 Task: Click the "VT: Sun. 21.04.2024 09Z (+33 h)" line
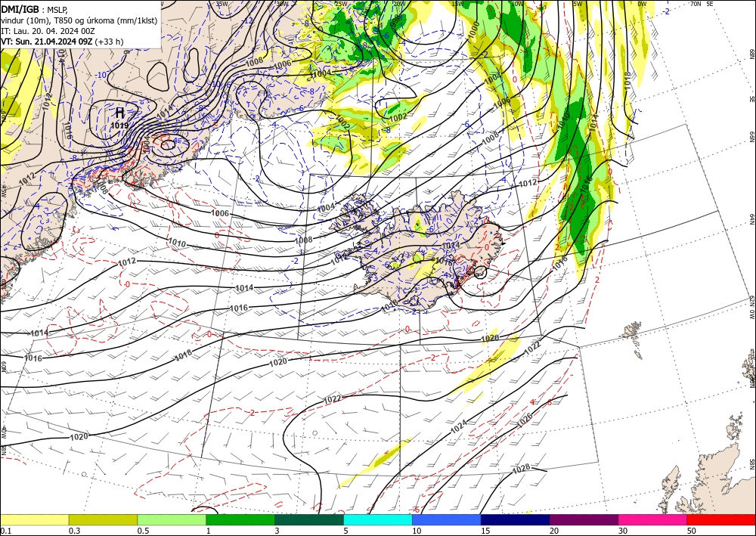click(62, 42)
